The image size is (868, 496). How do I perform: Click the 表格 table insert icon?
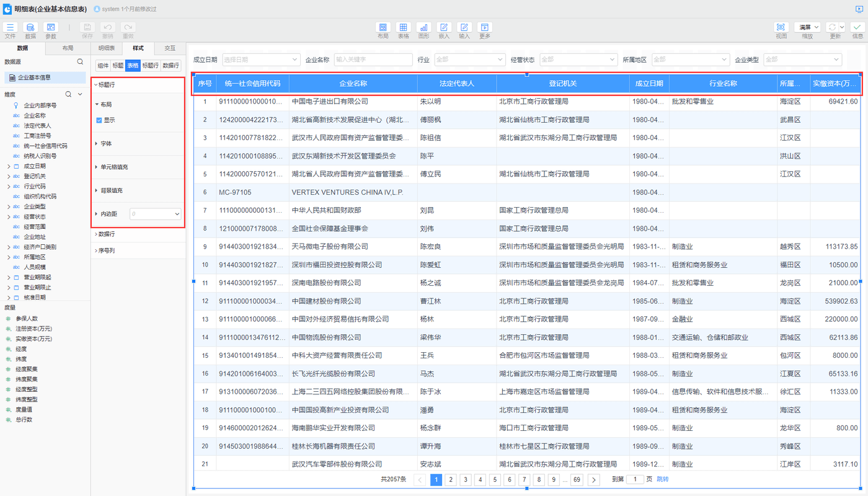[403, 28]
